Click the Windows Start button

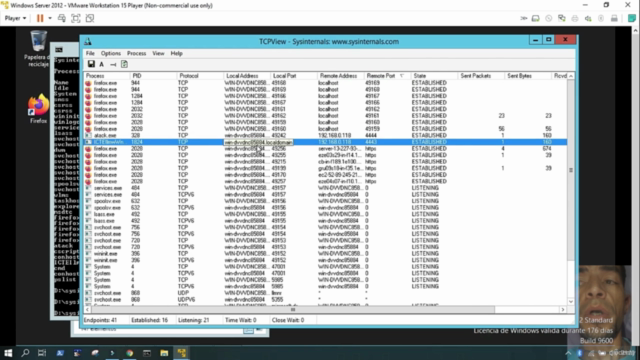pos(8,353)
